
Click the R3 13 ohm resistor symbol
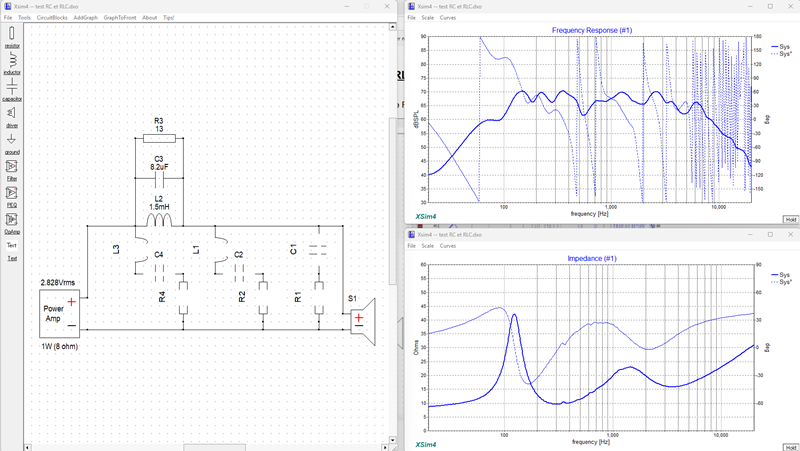[159, 138]
